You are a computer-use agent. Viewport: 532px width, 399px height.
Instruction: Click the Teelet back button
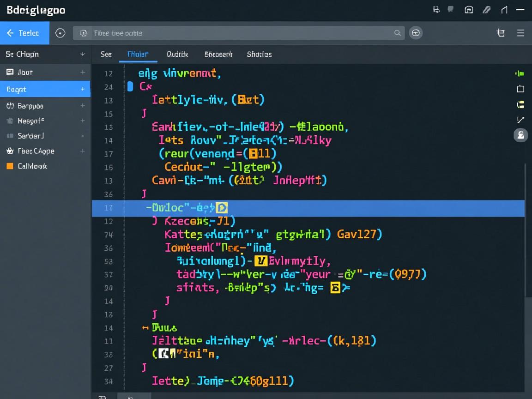pos(24,33)
